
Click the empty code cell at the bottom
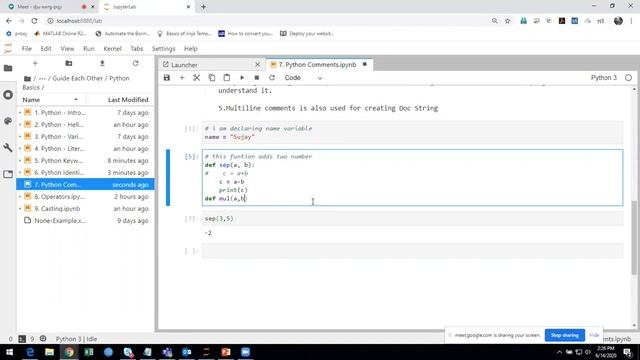[x=412, y=251]
